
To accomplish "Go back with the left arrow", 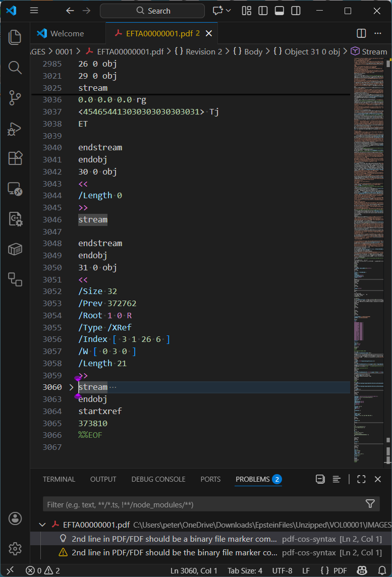I will click(x=70, y=11).
